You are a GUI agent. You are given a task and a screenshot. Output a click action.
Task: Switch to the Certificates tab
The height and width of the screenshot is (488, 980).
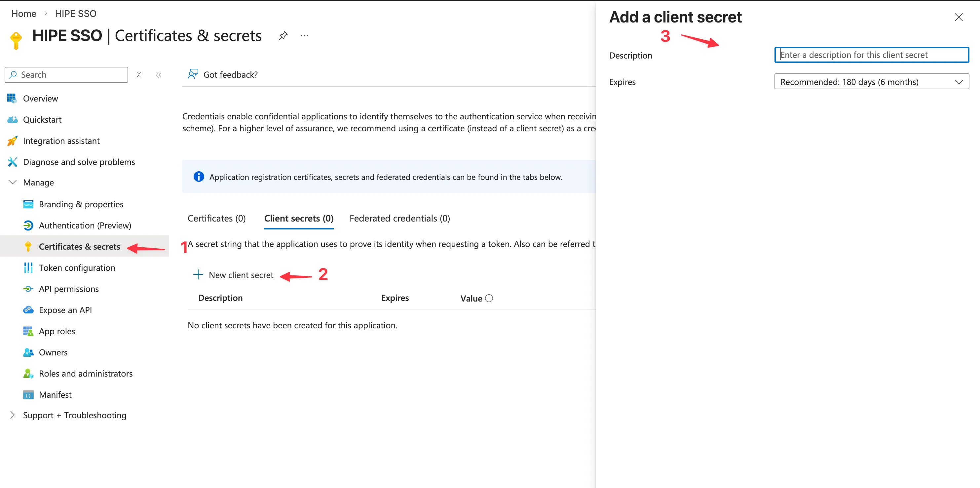[216, 218]
